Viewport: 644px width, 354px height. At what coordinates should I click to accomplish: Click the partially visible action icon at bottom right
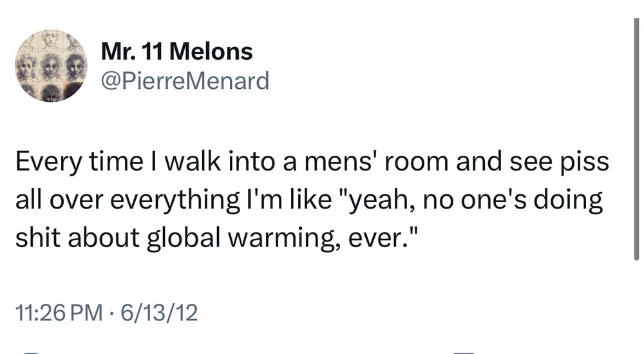coord(464,352)
